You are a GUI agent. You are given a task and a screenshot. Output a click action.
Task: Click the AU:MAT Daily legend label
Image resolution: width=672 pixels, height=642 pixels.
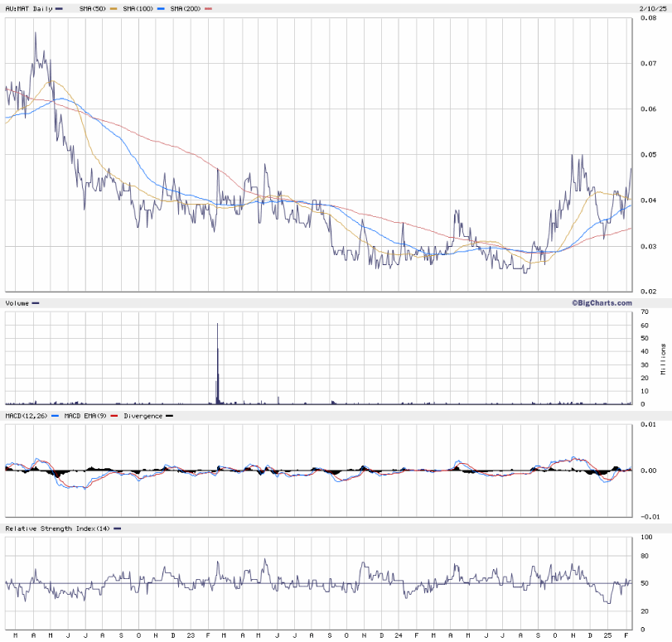(x=30, y=8)
